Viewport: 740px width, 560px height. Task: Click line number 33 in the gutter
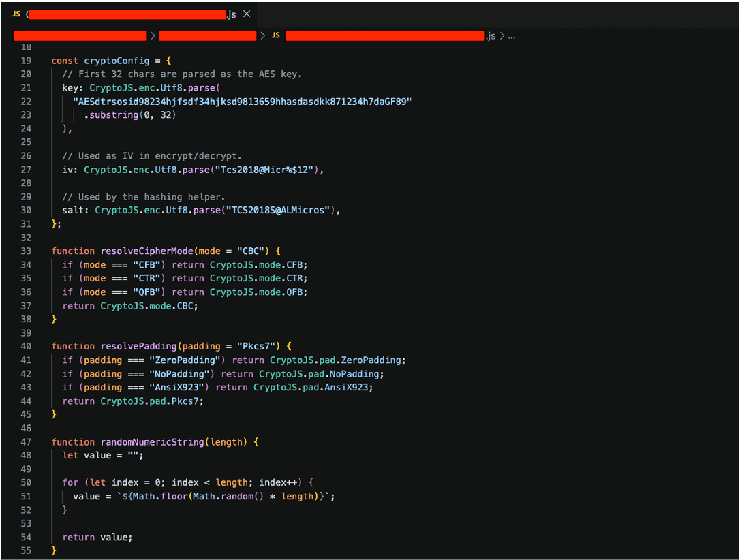click(26, 251)
